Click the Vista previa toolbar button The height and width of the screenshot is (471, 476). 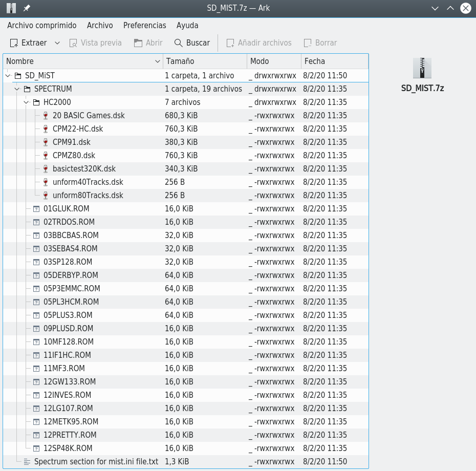coord(95,43)
